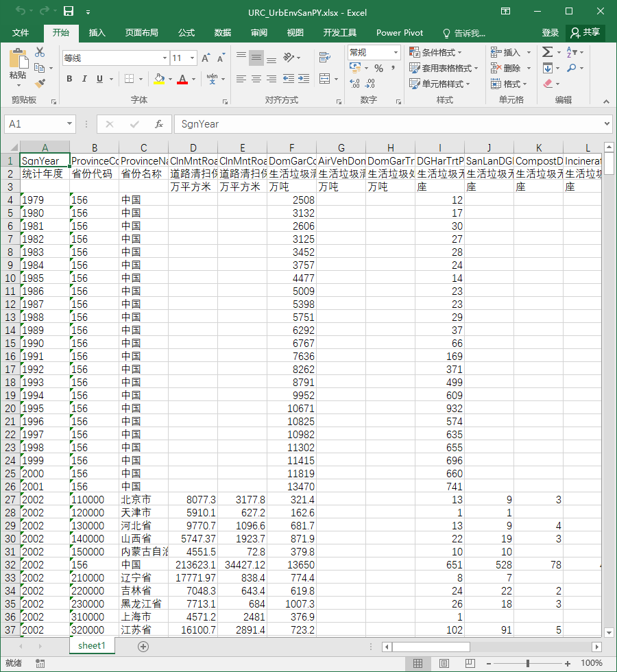Click the Format Painter brush icon
This screenshot has width=617, height=672.
pos(40,83)
